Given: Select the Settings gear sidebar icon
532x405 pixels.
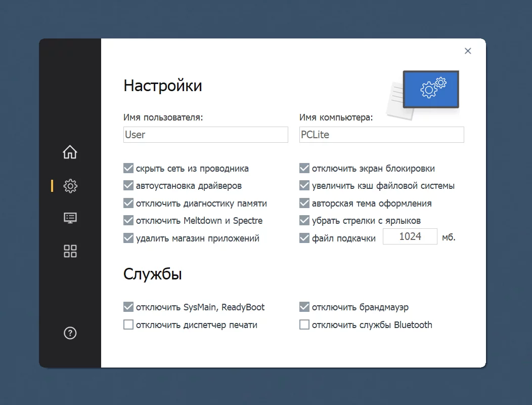Looking at the screenshot, I should (70, 186).
